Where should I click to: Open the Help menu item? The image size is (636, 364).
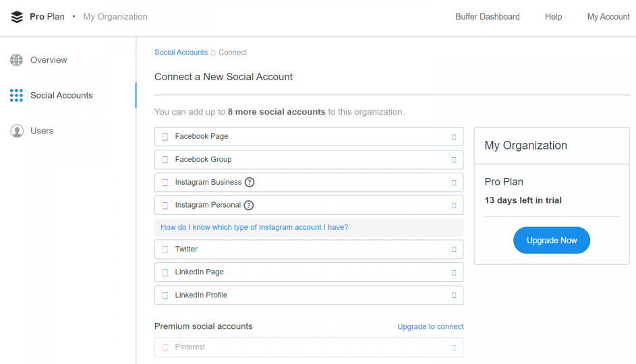pos(553,17)
